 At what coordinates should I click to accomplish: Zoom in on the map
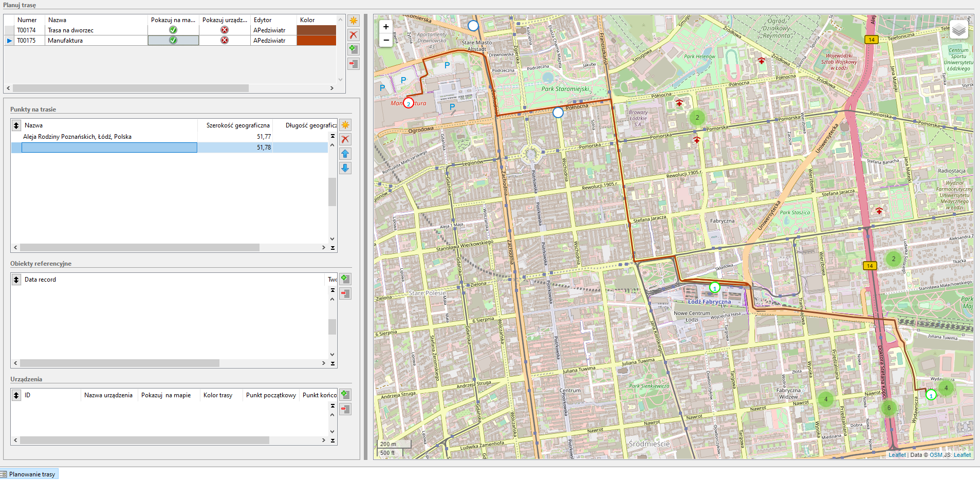tap(386, 27)
